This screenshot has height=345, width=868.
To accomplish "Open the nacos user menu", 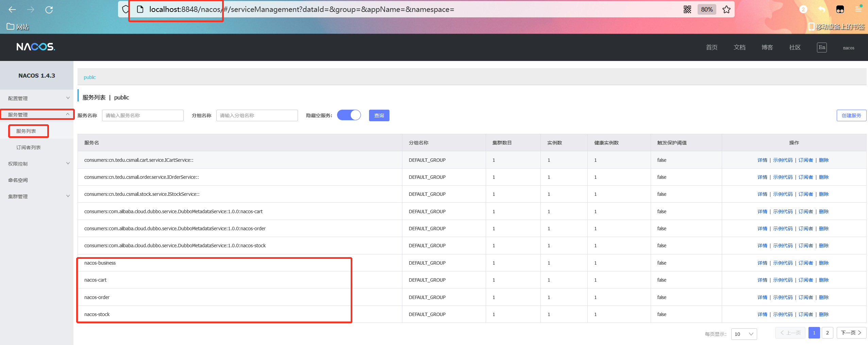I will (849, 48).
